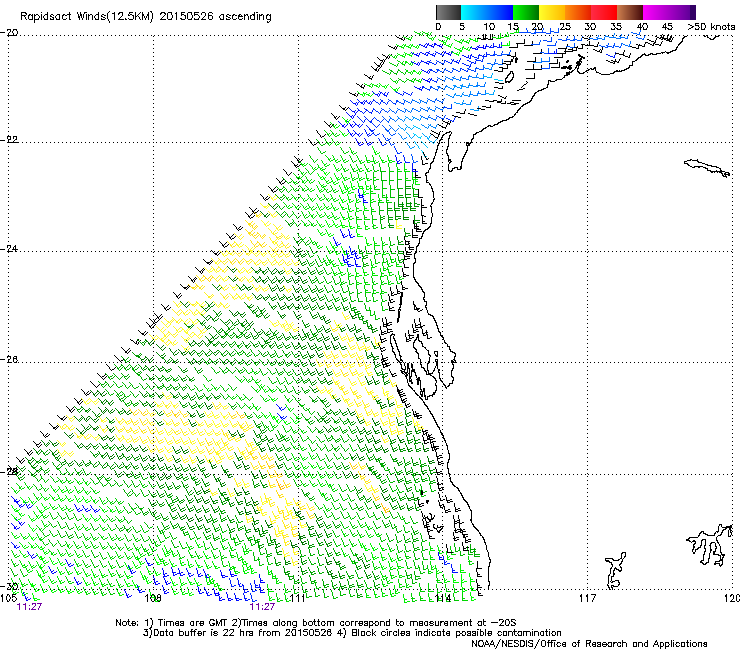Viewport: 740px width, 650px height.
Task: Click the '>50 knots' legend label
Action: click(x=711, y=27)
